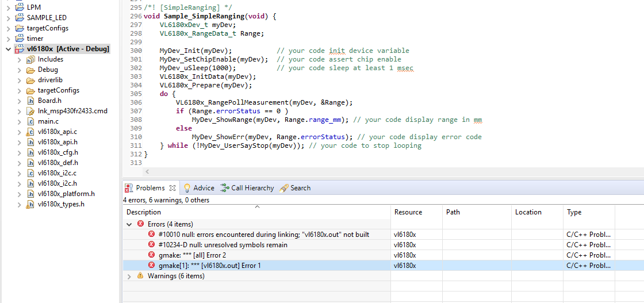Select the SAMPLE_LED project icon
This screenshot has height=303, width=644.
click(x=20, y=17)
